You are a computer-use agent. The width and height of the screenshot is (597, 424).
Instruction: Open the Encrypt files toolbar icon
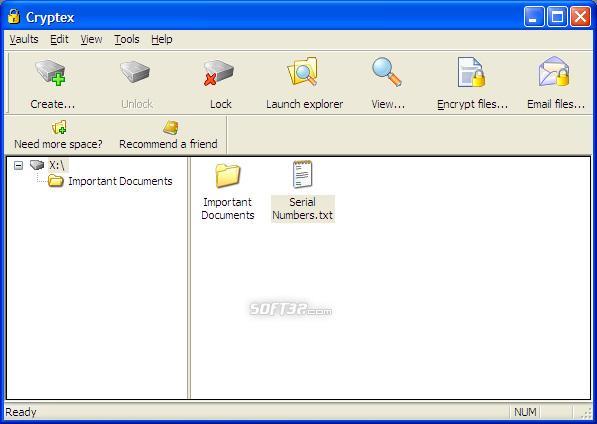471,72
